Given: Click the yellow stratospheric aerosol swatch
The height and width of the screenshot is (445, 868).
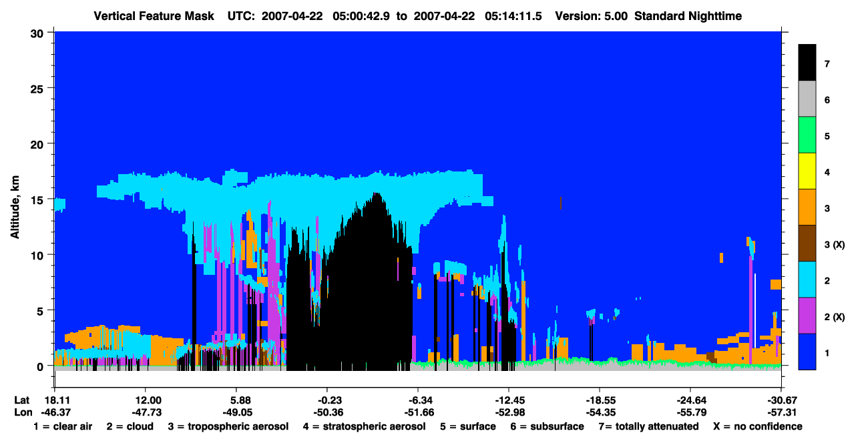Looking at the screenshot, I should tap(807, 171).
